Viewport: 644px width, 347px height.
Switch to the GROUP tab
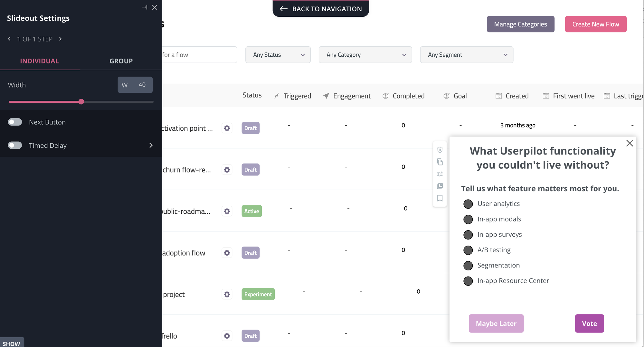[x=121, y=61]
